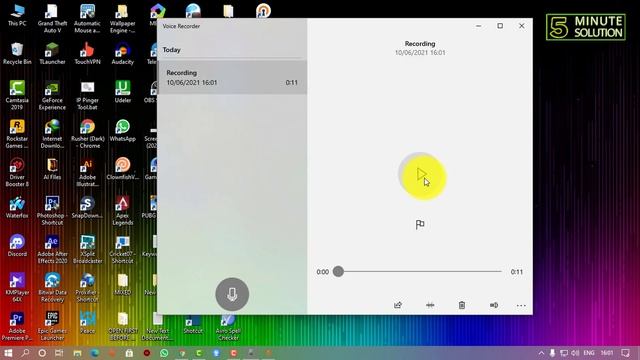Viewport: 640px width, 360px height.
Task: Select XSplit Broadcaster desktop icon
Action: coord(87,249)
